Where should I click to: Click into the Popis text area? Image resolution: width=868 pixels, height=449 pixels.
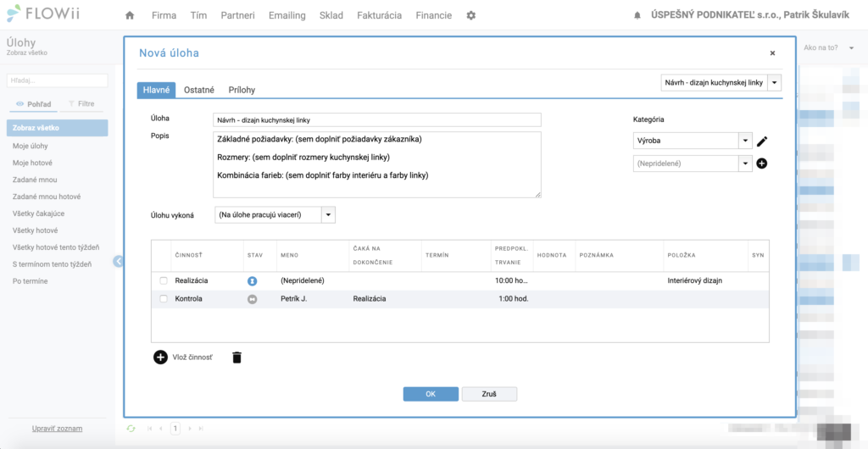(377, 164)
